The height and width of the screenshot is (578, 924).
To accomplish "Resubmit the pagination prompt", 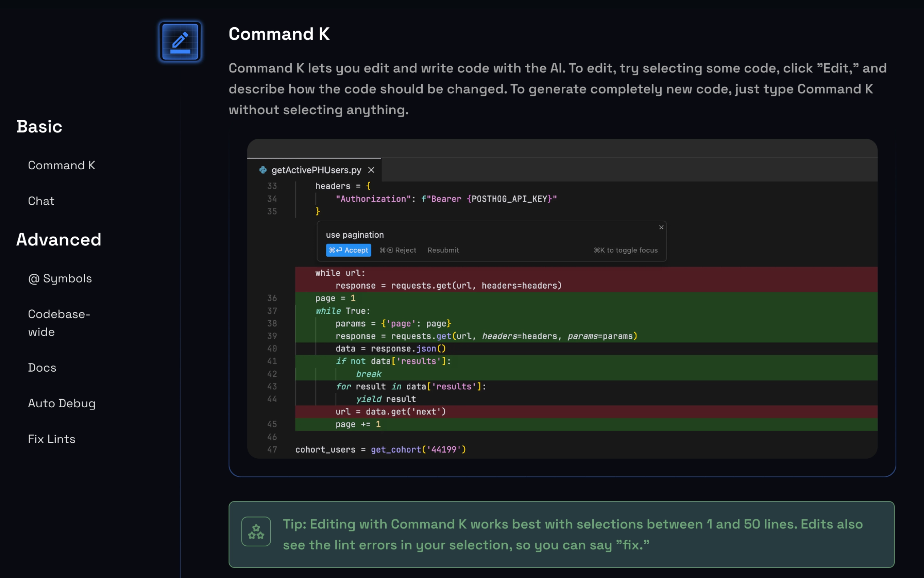I will (443, 250).
